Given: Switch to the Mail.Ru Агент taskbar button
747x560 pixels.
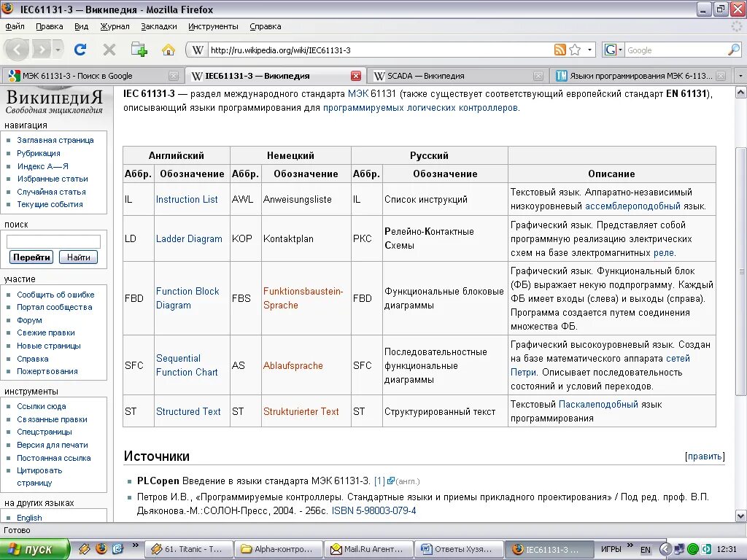Looking at the screenshot, I should [x=368, y=549].
